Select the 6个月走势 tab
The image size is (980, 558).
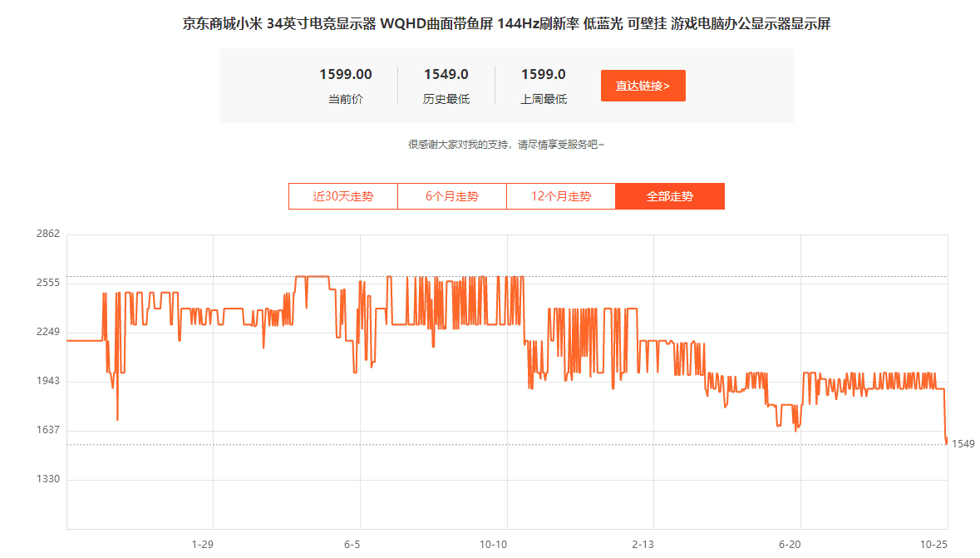pyautogui.click(x=452, y=196)
